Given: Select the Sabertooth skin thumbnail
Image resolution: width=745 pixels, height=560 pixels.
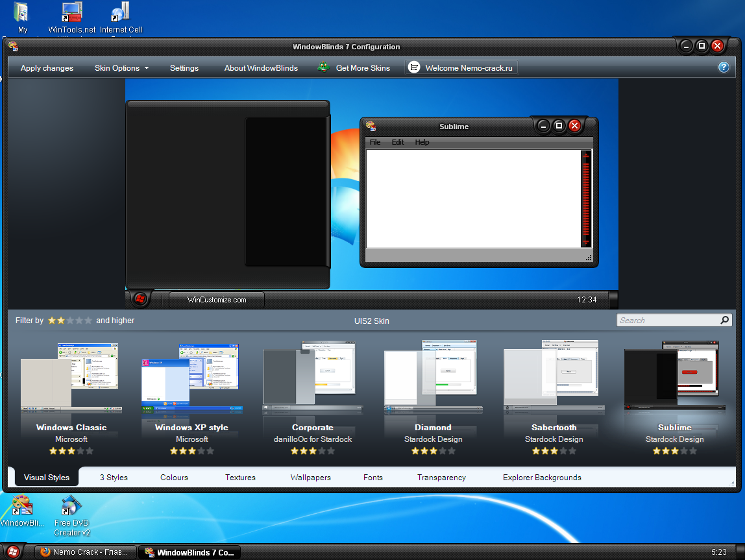Looking at the screenshot, I should coord(554,376).
